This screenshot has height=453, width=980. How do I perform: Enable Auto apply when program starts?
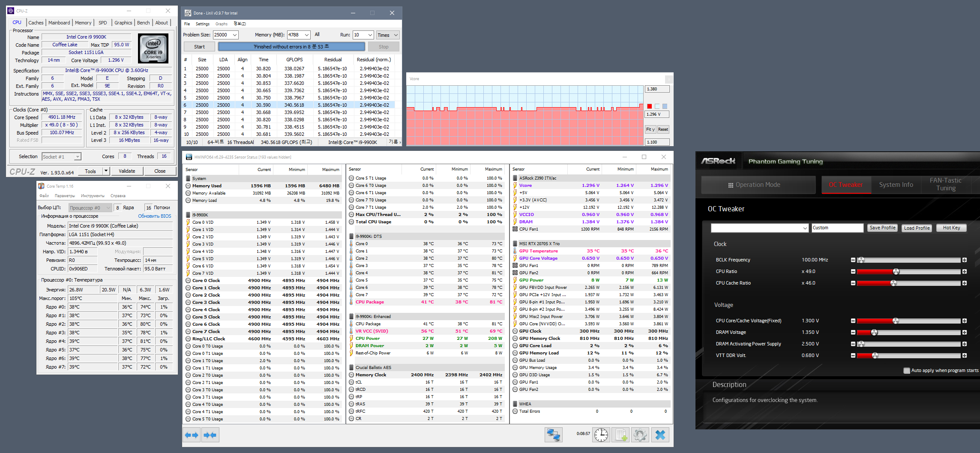pyautogui.click(x=907, y=371)
